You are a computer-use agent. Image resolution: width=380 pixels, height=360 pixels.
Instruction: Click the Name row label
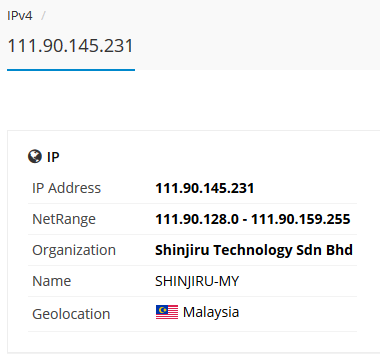point(52,281)
